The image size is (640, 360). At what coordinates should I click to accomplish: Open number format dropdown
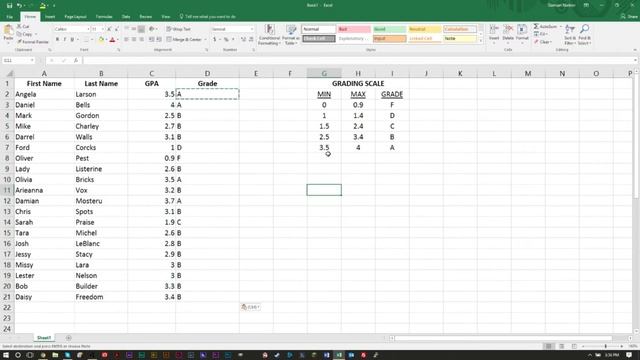251,29
